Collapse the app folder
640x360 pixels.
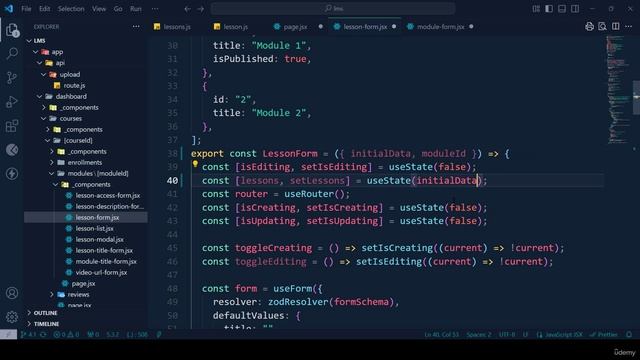[57, 52]
